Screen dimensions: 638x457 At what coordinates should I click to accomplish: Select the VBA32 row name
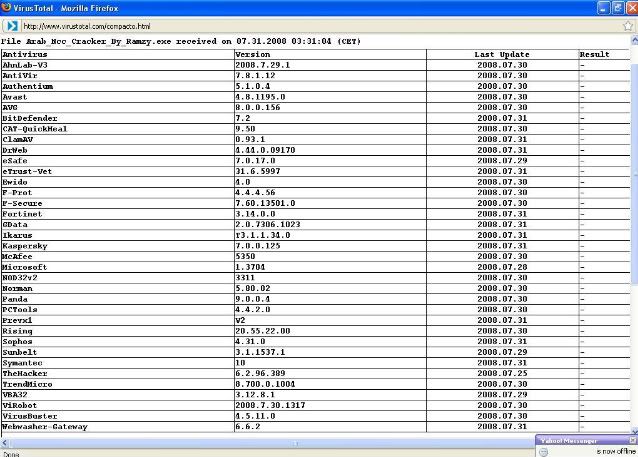[15, 395]
